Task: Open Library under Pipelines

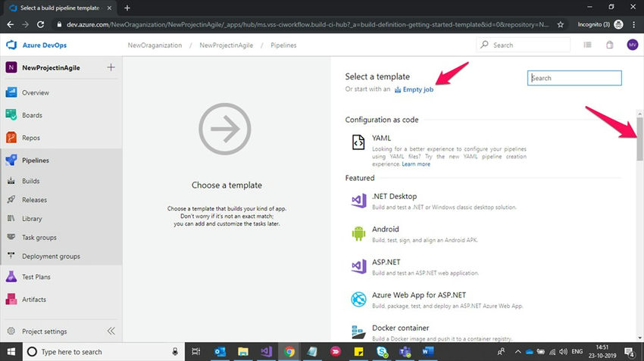Action: (x=32, y=219)
